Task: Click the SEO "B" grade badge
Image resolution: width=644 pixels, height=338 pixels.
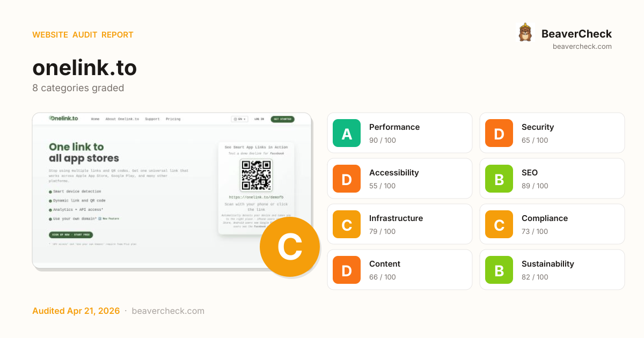Action: [x=499, y=179]
